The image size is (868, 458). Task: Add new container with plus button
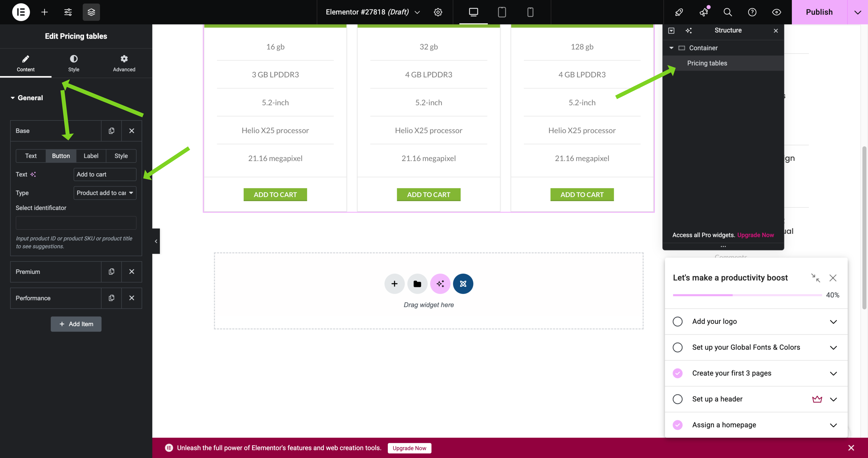[x=395, y=284]
